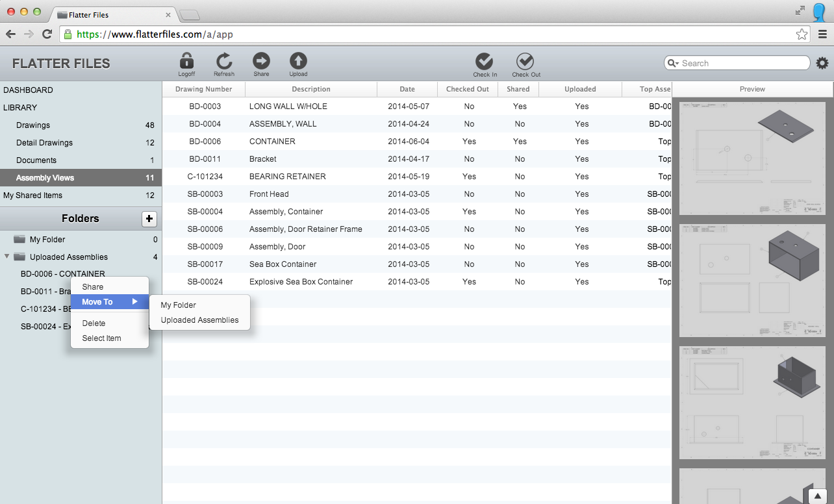Select the BD-0004 ASSEMBLY, WALL row
Screen dimensions: 834x504
[x=417, y=124]
